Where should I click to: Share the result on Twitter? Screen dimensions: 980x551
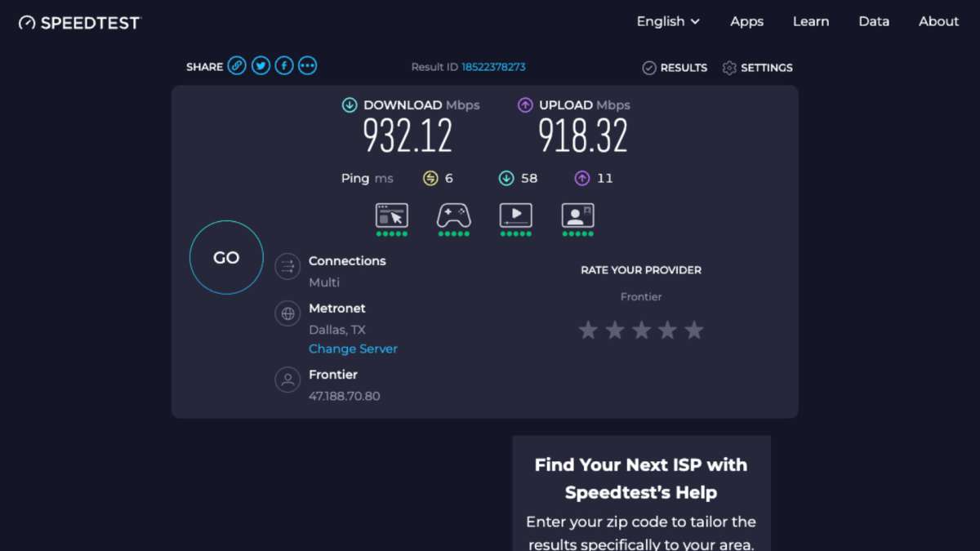260,65
